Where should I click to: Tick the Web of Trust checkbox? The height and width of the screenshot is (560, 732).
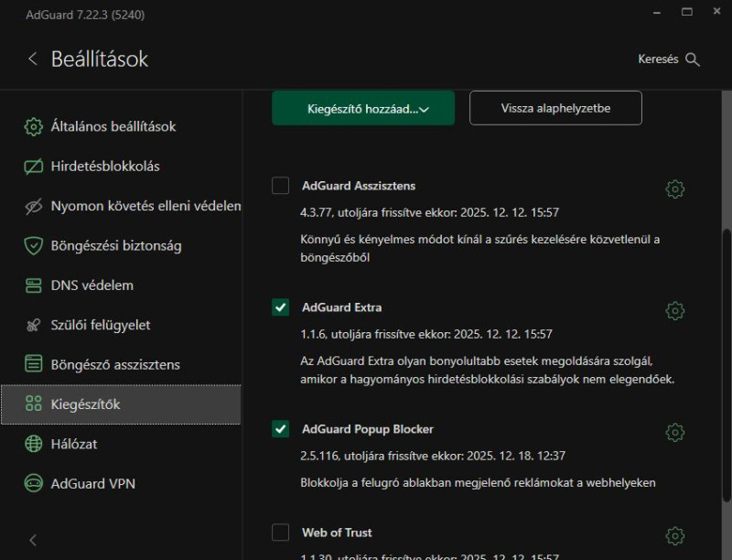pyautogui.click(x=281, y=533)
